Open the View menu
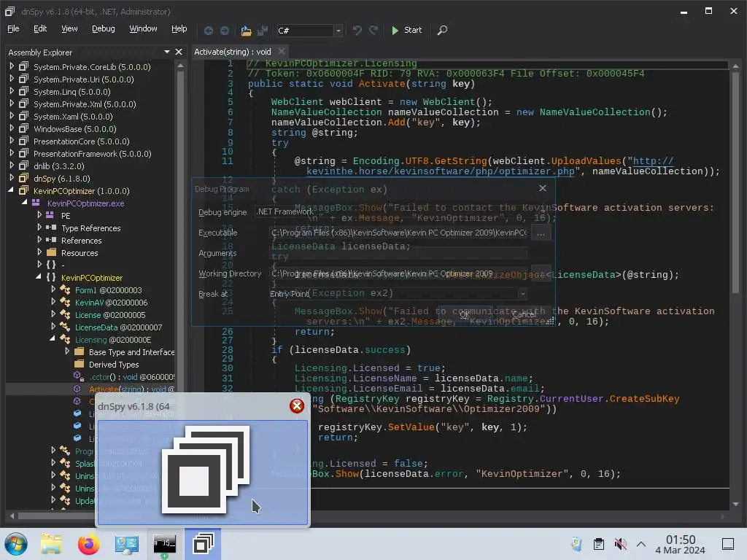Image resolution: width=747 pixels, height=560 pixels. pyautogui.click(x=69, y=28)
